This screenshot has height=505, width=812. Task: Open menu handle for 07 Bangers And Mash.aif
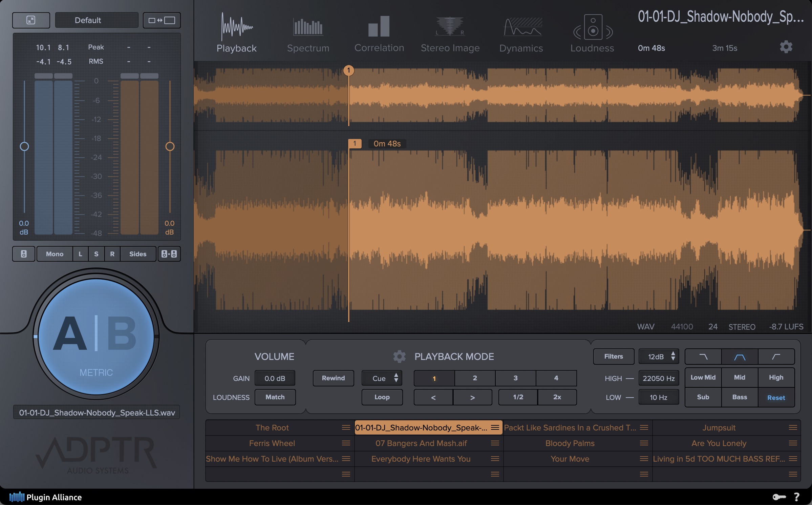tap(495, 443)
